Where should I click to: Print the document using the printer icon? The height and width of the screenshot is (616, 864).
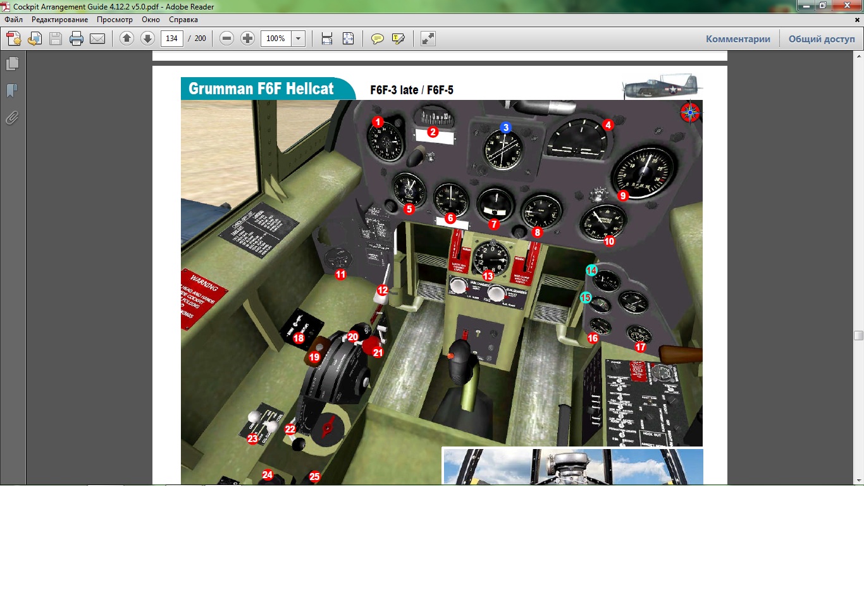tap(77, 39)
